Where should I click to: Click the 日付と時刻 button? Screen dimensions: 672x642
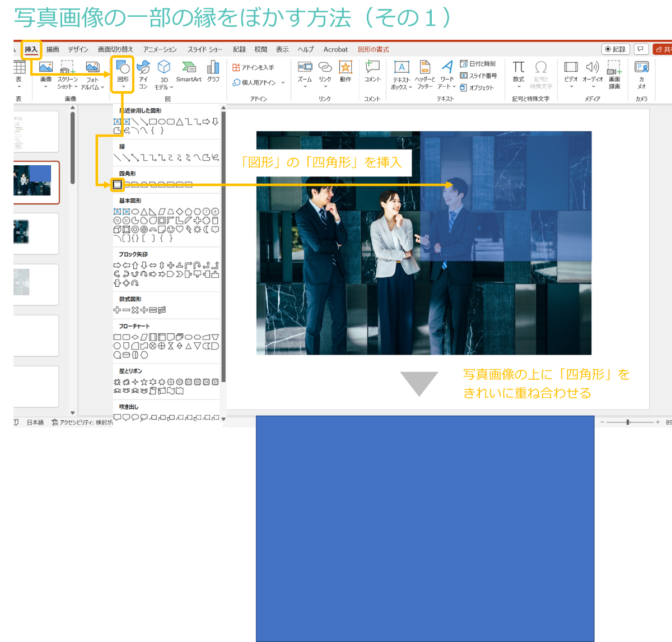coord(478,64)
